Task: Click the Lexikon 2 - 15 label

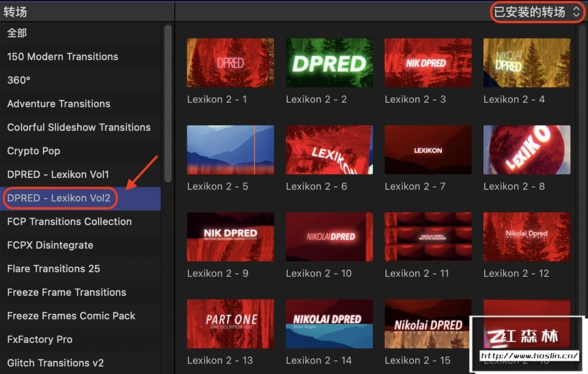Action: [417, 360]
